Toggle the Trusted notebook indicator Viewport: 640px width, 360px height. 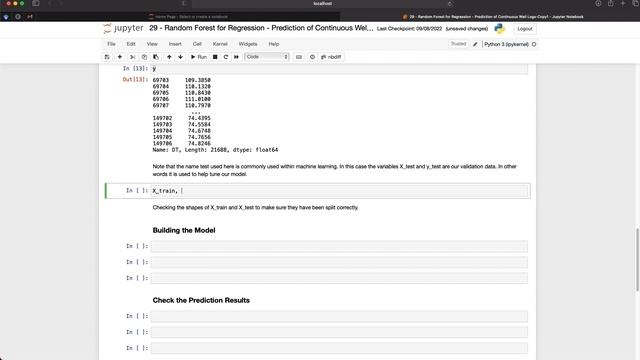tap(458, 44)
